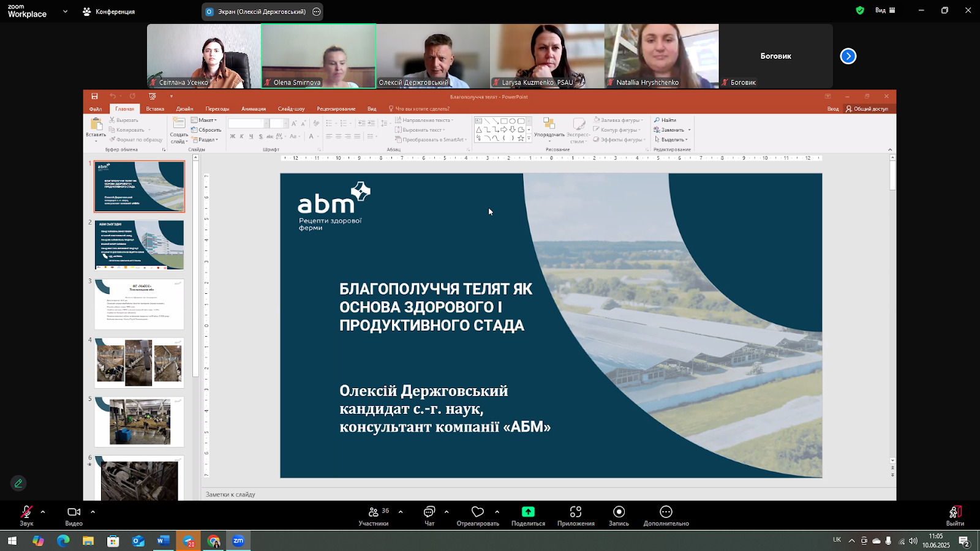Start slideshow from beginning quick-access icon
Screen dimensions: 980x551
click(153, 96)
